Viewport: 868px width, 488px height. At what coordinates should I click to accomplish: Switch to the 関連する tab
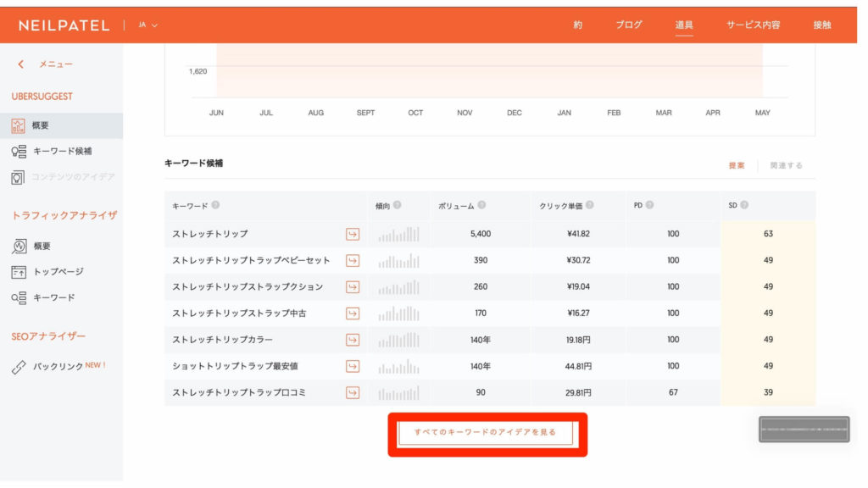pos(786,165)
